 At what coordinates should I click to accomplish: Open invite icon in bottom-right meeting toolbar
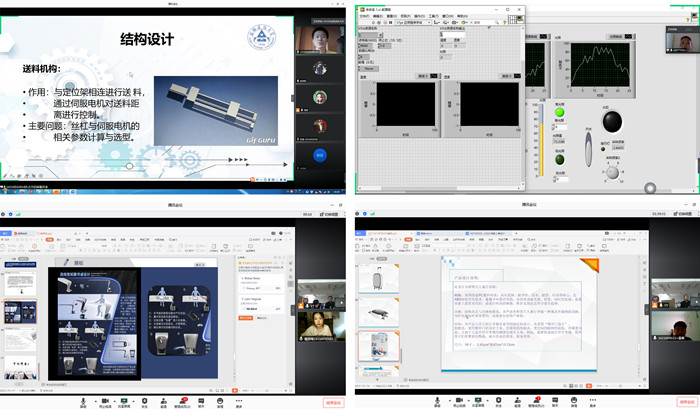(x=515, y=399)
